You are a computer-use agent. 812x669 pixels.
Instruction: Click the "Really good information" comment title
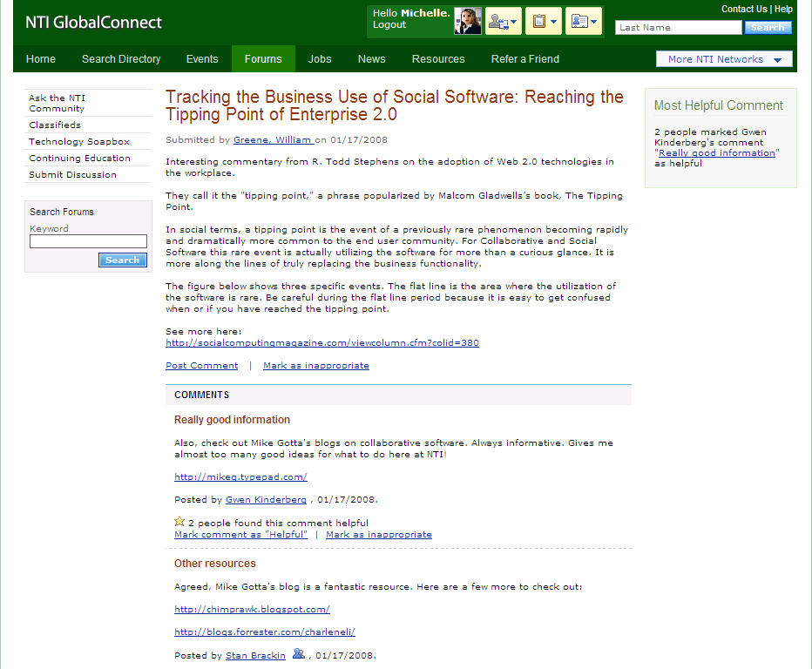coord(232,420)
